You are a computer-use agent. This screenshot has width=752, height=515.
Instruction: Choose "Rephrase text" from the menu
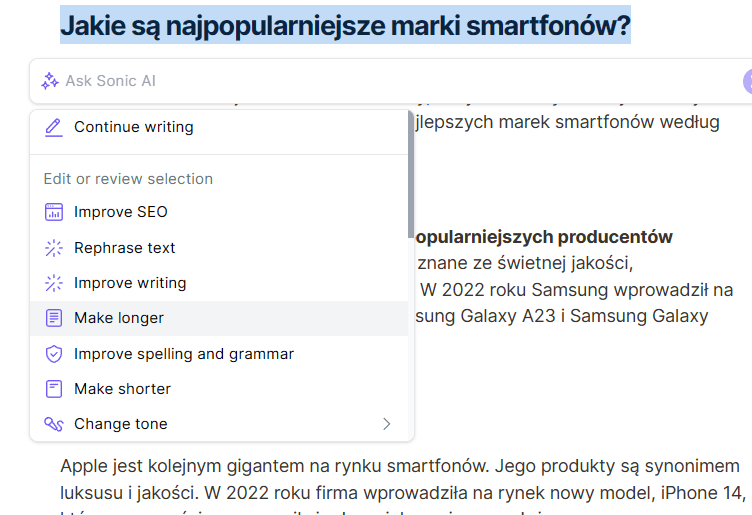point(125,248)
